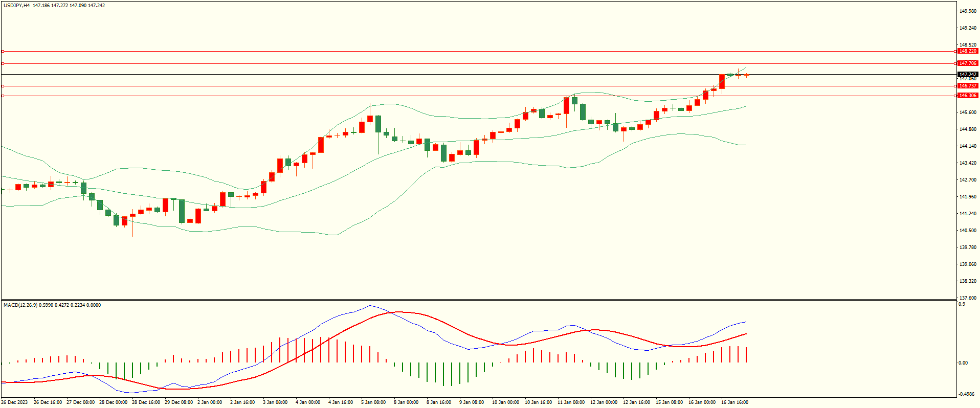This screenshot has width=980, height=408.
Task: Click the left anchor of the 146.306 line
Action: click(x=3, y=96)
